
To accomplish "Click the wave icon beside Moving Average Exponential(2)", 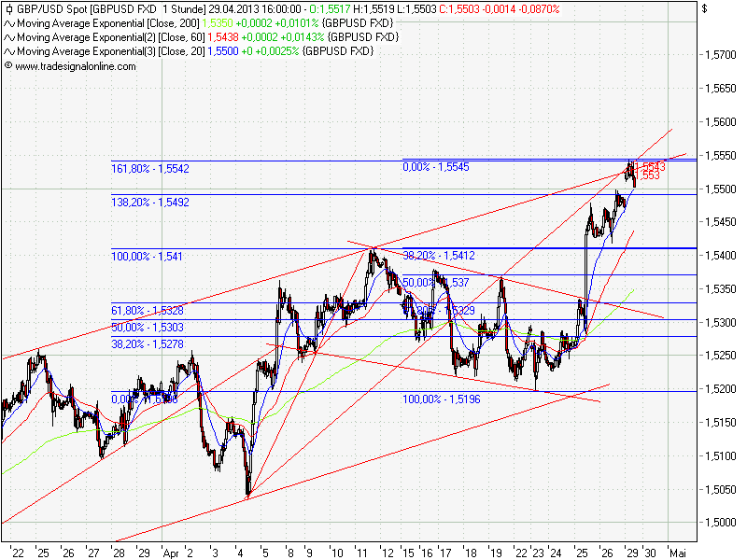I will coord(9,37).
